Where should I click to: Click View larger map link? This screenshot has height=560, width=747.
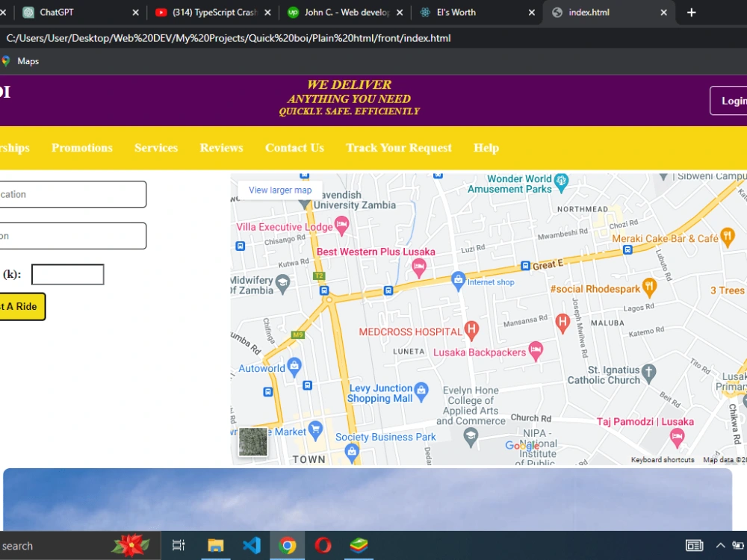(280, 190)
